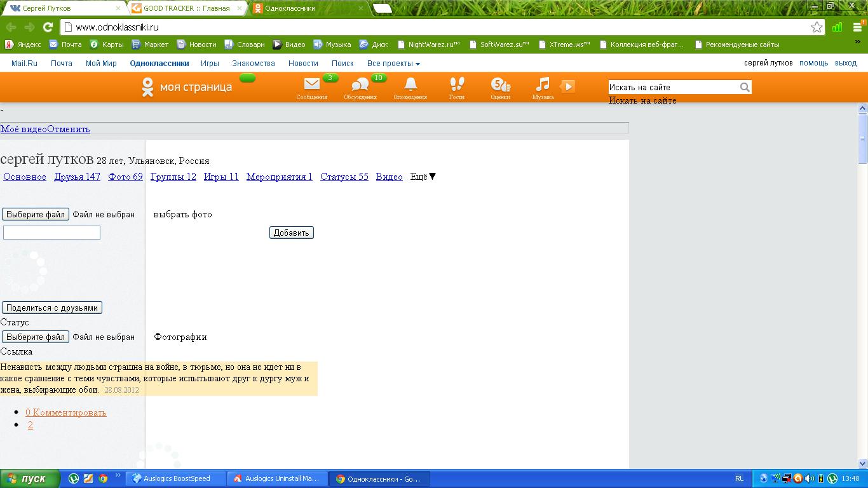Open the Музыка note icon

coord(542,85)
